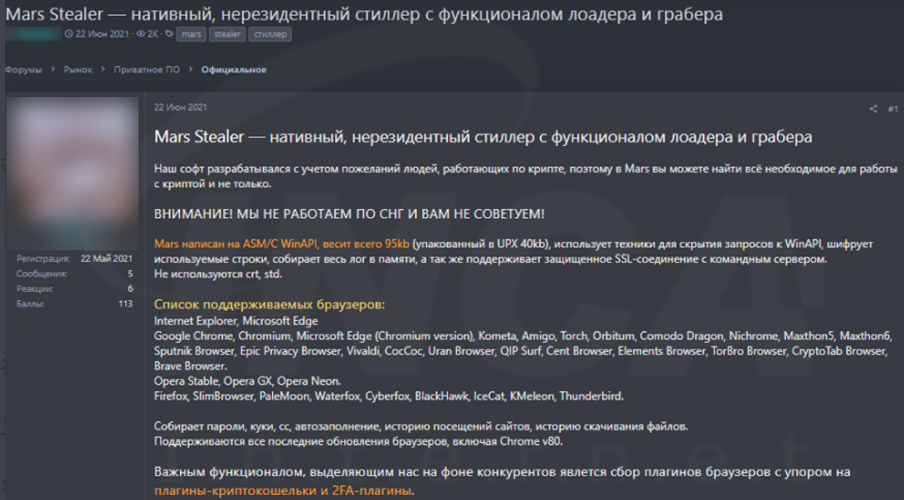
Task: Select the "стиллер" tag
Action: [x=270, y=35]
